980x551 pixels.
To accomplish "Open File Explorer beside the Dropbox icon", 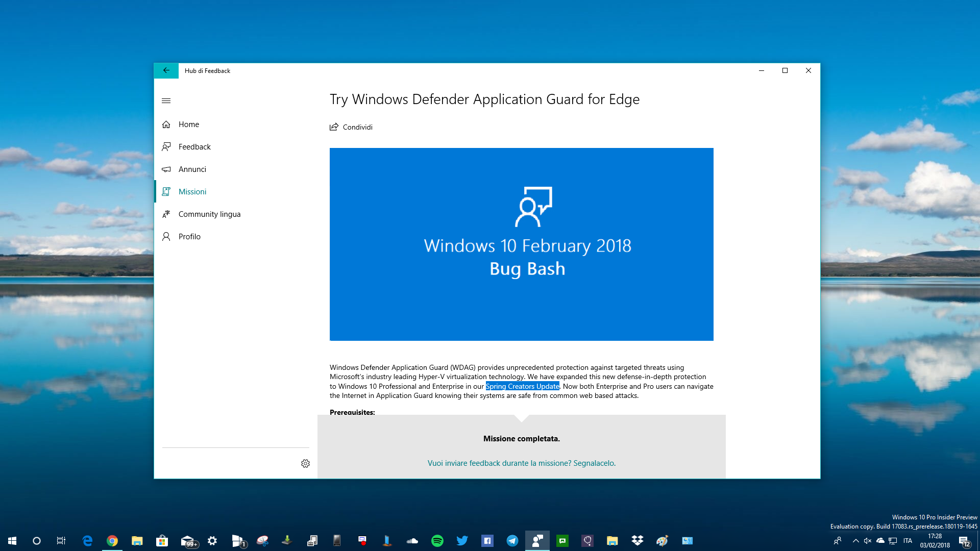I will coord(612,541).
